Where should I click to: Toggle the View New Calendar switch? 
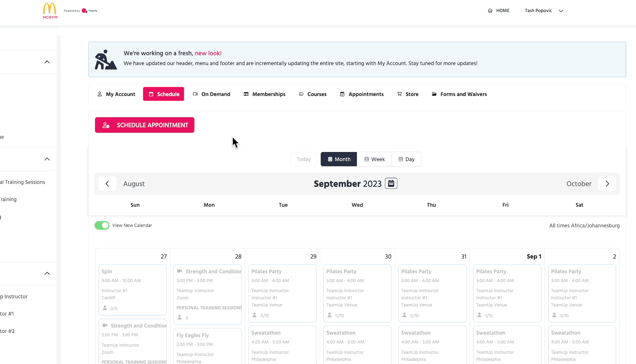tap(102, 226)
